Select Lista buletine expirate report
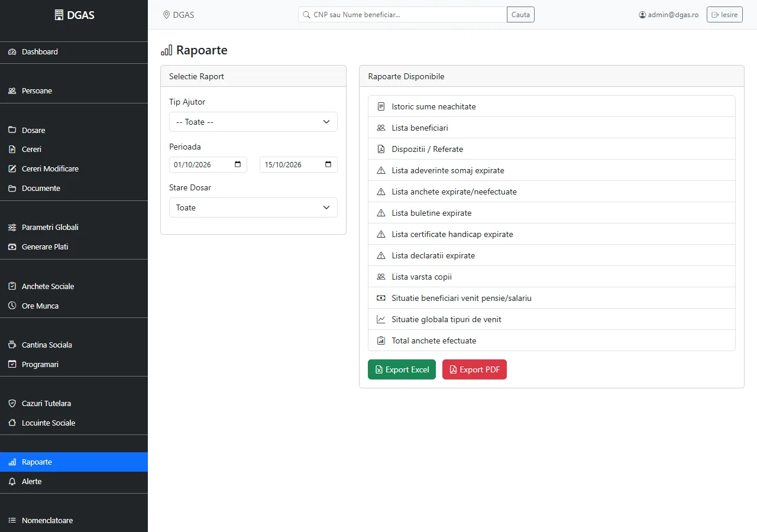 coord(551,213)
